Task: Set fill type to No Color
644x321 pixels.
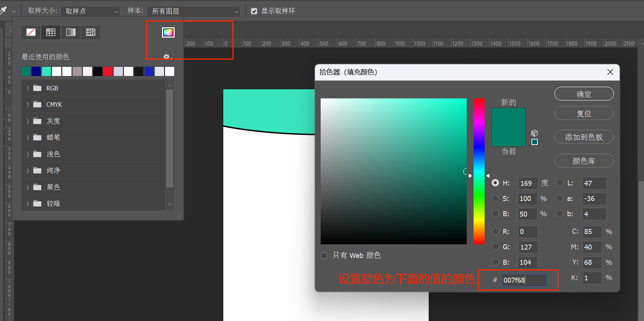Action: coord(31,32)
